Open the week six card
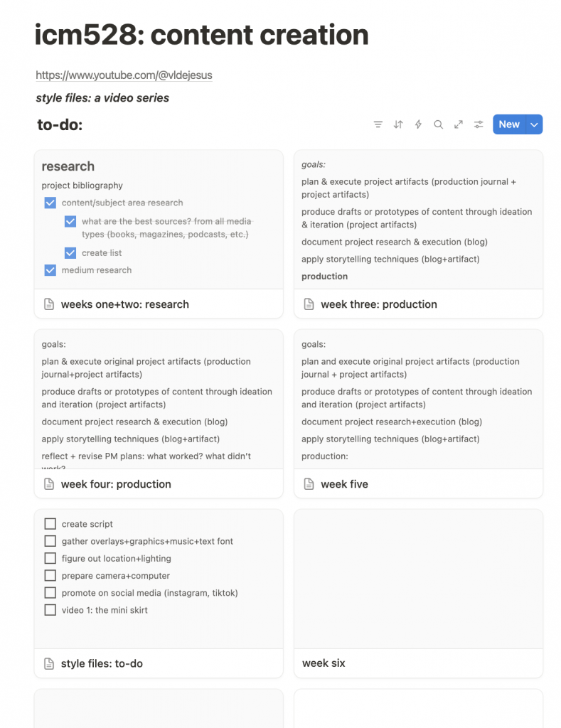The image size is (561, 728). click(324, 663)
